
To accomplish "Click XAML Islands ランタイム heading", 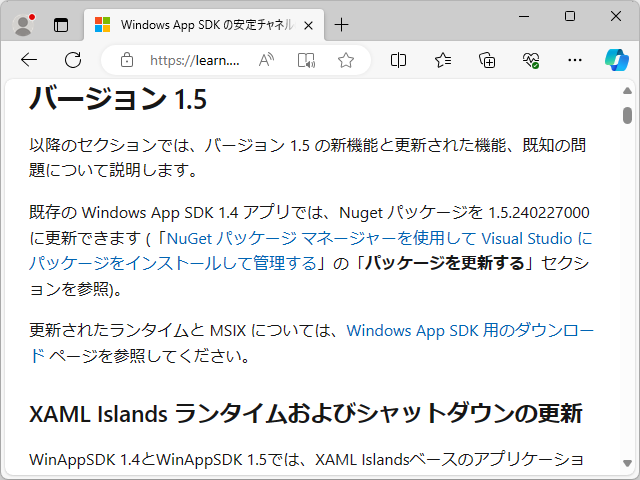I will (x=306, y=413).
